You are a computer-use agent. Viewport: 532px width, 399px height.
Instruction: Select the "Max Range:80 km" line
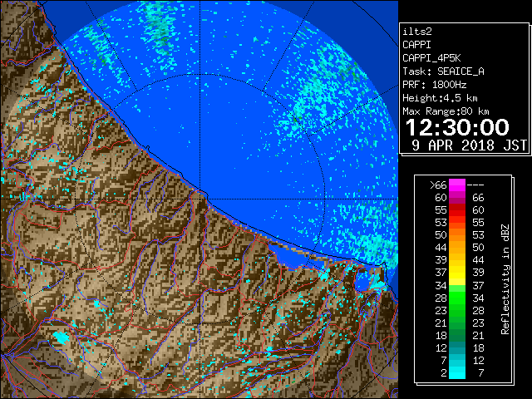pos(446,111)
